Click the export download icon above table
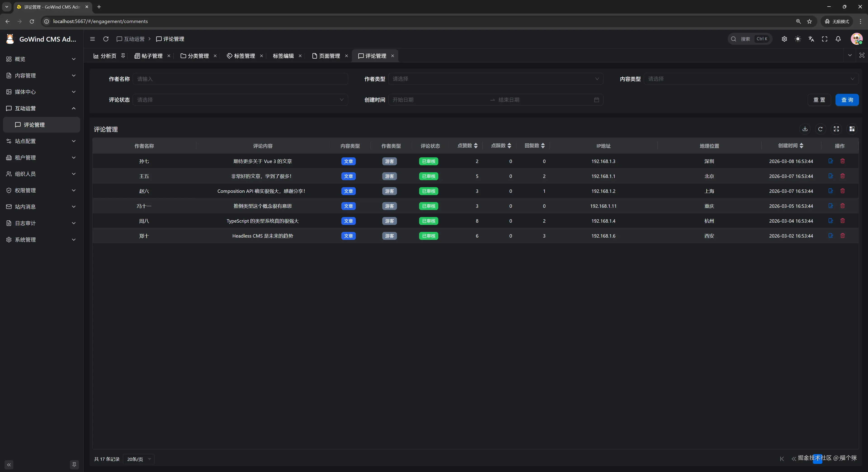 tap(805, 129)
